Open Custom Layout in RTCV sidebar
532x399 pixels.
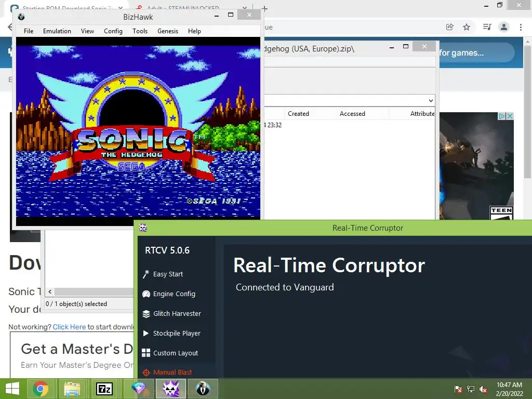[x=176, y=353]
